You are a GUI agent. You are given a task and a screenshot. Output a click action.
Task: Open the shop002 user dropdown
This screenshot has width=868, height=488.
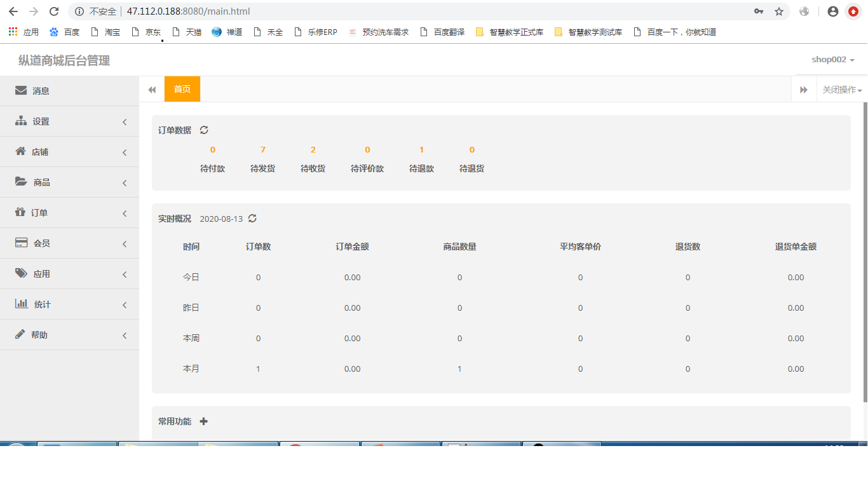coord(833,60)
